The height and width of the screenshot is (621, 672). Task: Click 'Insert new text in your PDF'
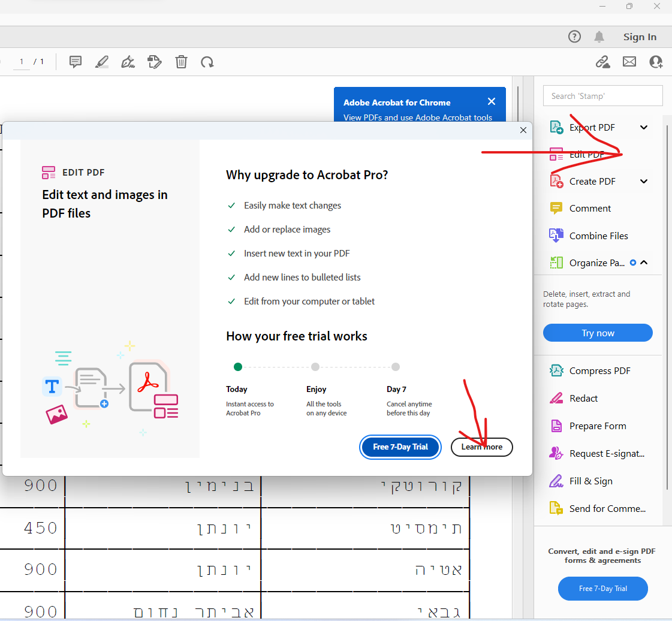(297, 254)
